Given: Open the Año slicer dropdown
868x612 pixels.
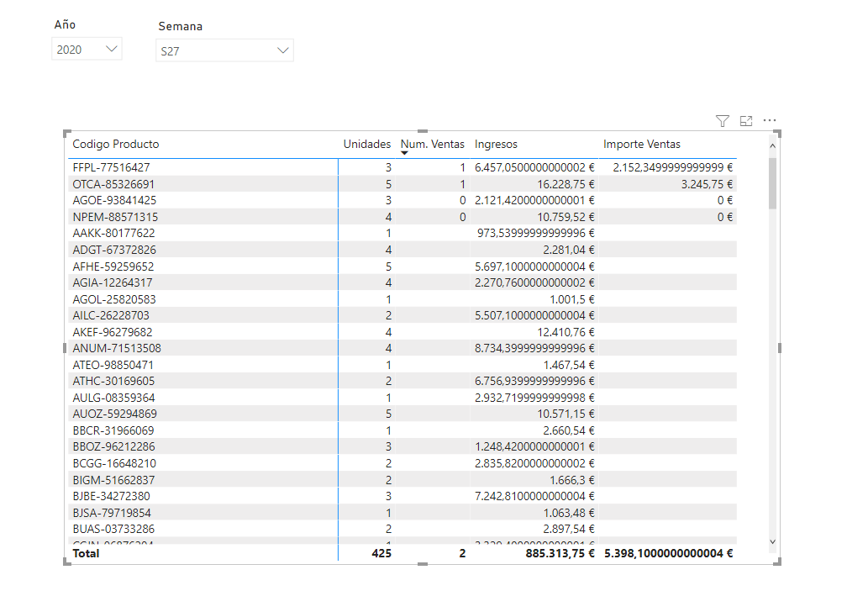Looking at the screenshot, I should [x=111, y=49].
